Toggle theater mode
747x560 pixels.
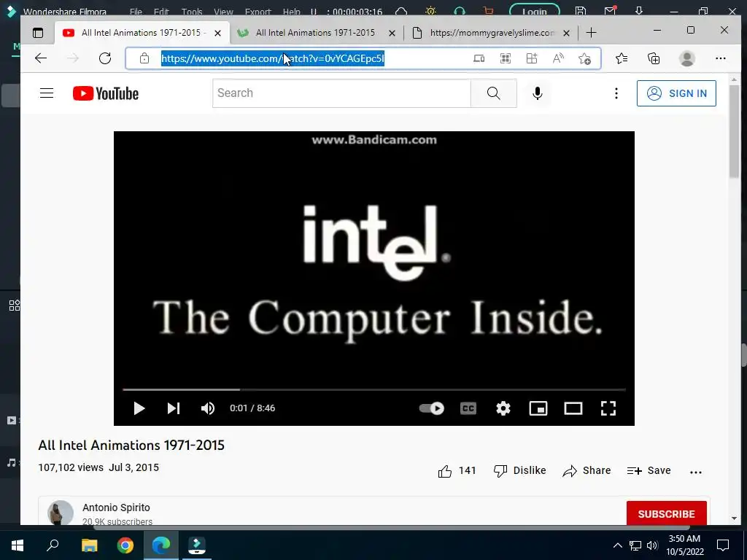(x=573, y=408)
